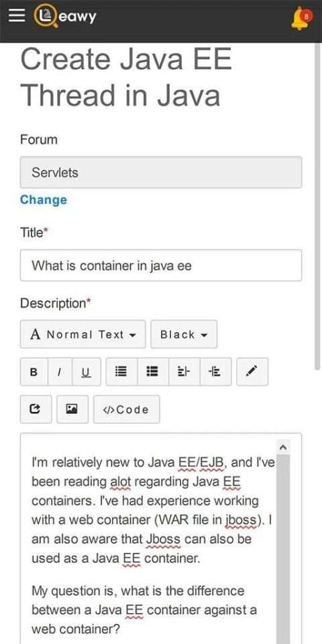Click the Change forum link
This screenshot has height=644, width=322.
coord(44,200)
